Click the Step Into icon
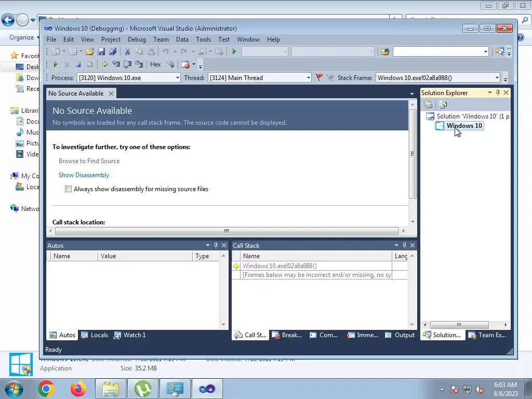Image resolution: width=532 pixels, height=399 pixels. point(116,64)
